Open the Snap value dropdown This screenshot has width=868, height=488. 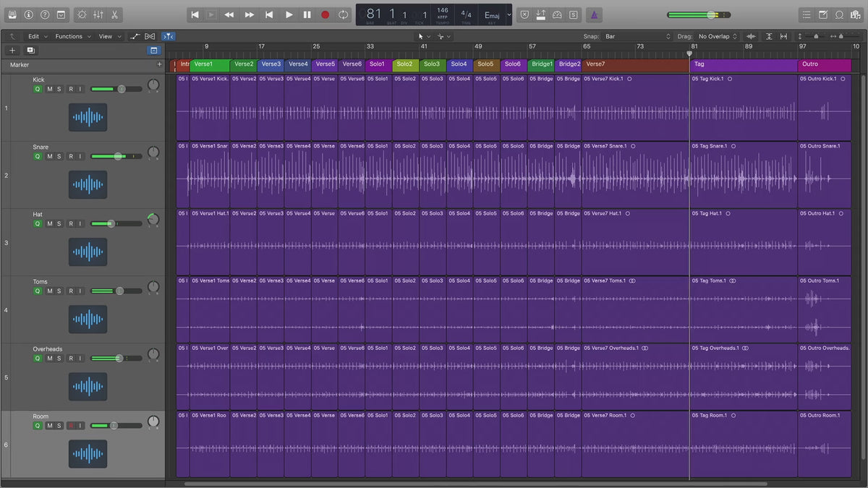click(638, 36)
